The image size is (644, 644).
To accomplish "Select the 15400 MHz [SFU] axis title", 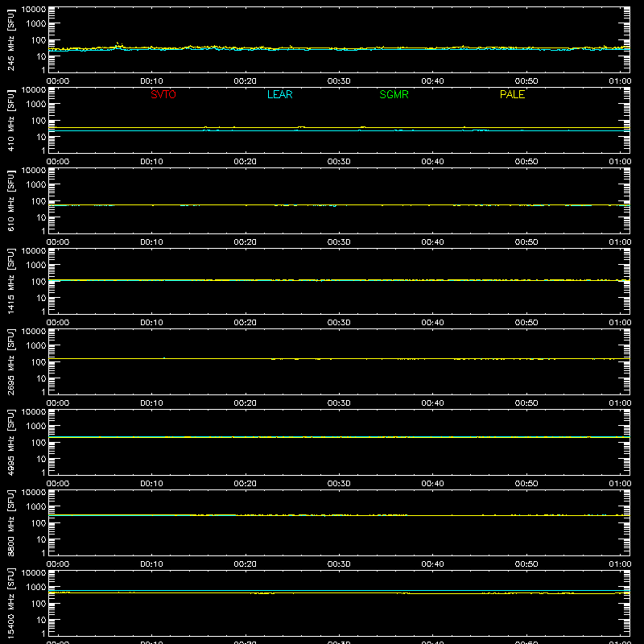I will [x=11, y=603].
